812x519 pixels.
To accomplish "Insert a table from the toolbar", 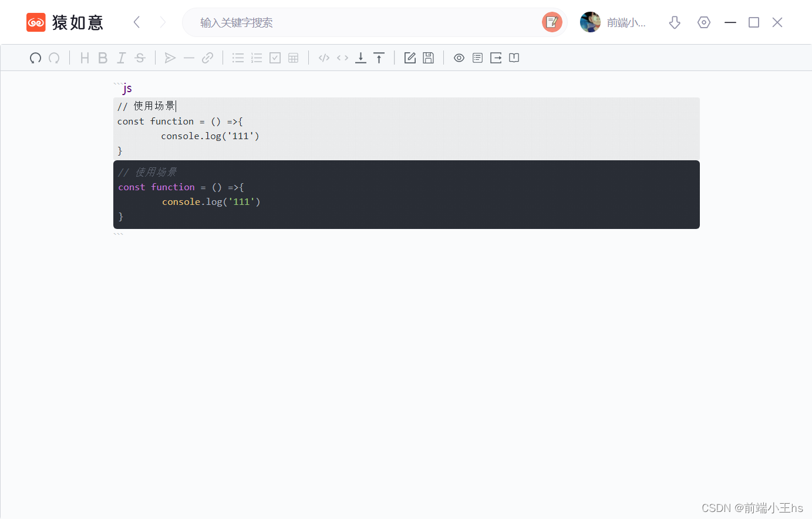I will 294,58.
